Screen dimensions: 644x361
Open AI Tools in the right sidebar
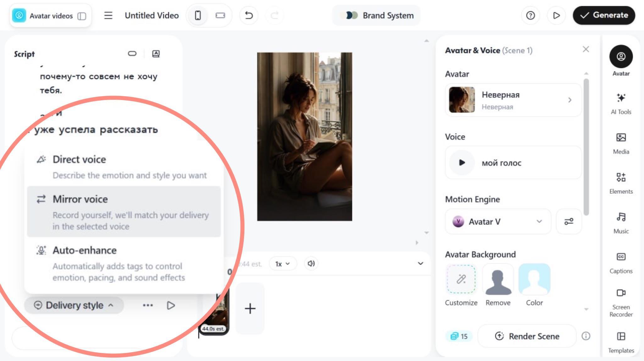coord(621,103)
